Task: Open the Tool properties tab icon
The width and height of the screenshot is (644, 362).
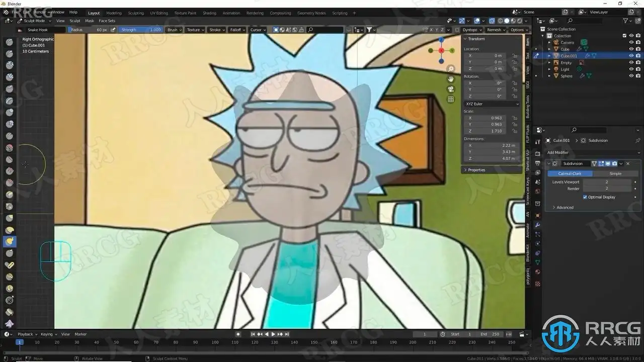Action: point(537,141)
